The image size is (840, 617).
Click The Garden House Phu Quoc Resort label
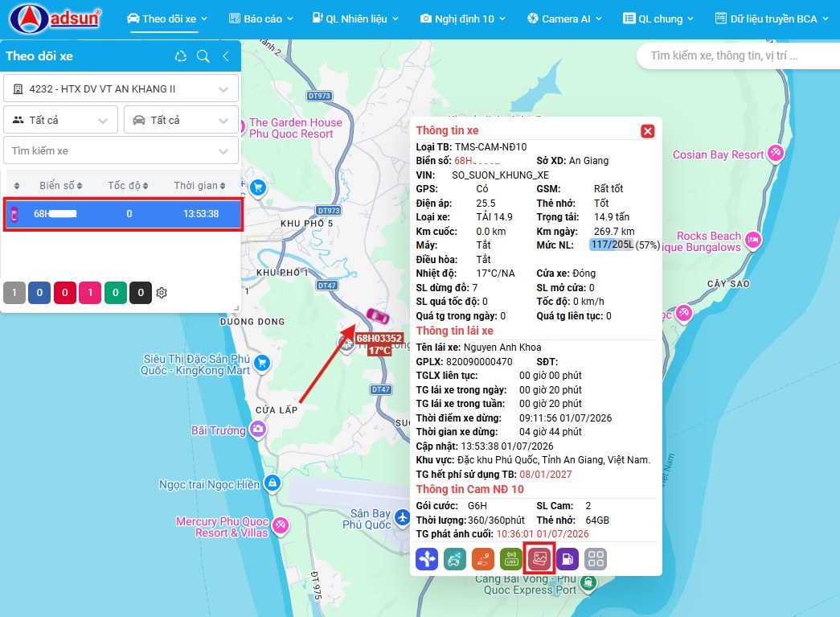pyautogui.click(x=295, y=128)
